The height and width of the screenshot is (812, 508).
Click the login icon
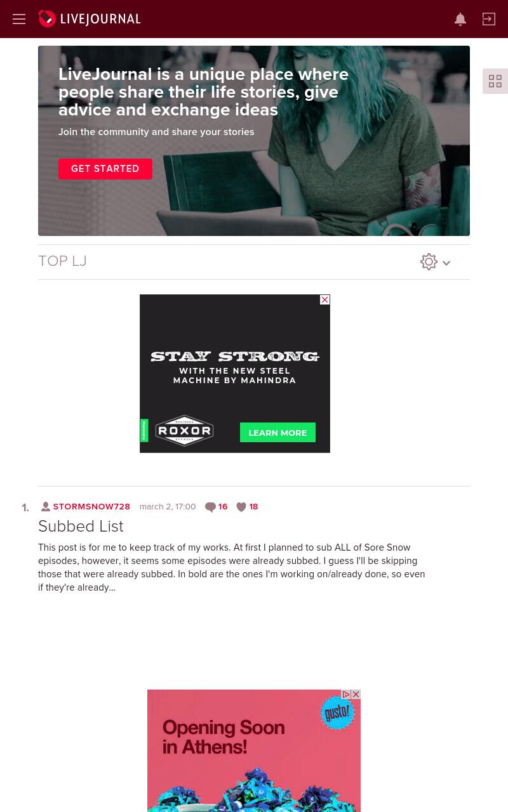click(x=489, y=19)
